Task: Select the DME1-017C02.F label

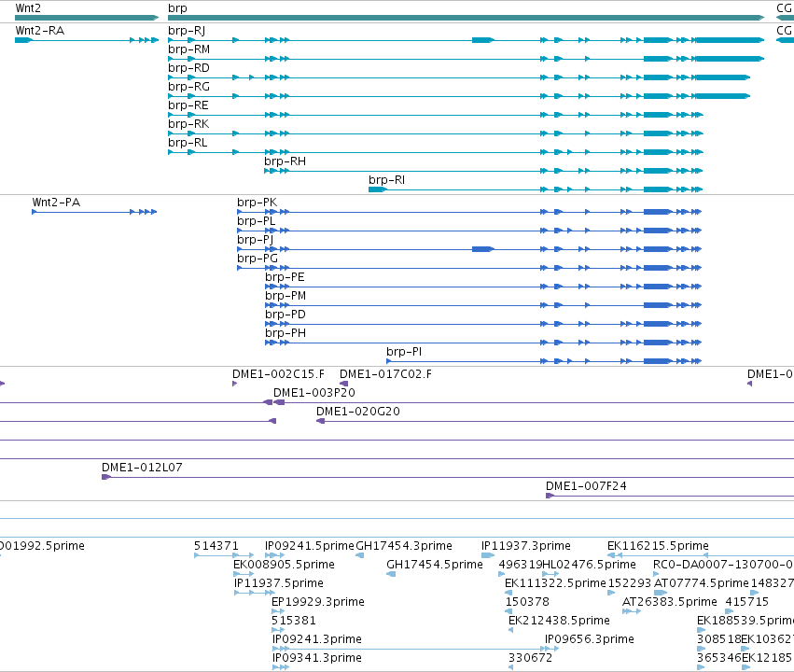Action: (385, 374)
